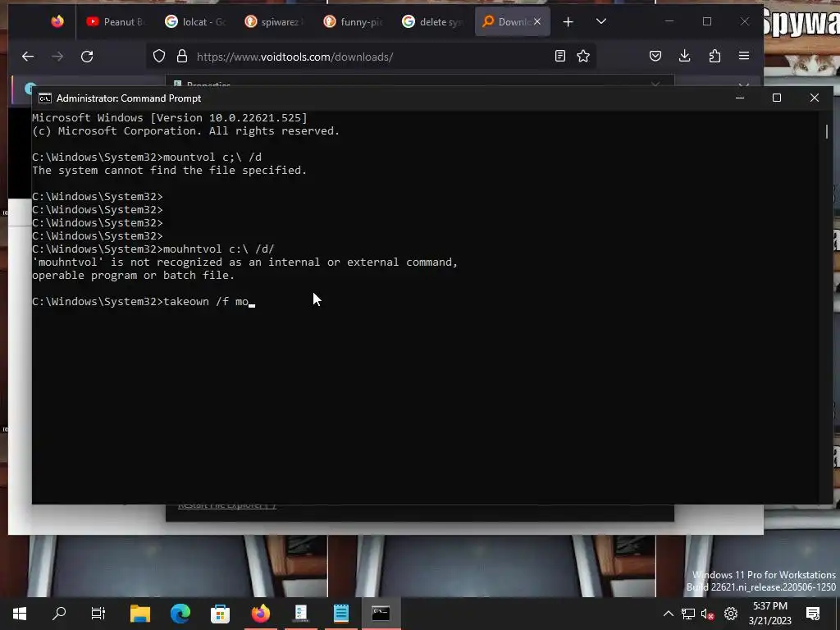Click the text 'mouhntvol c:\ /d/'
Image resolution: width=840 pixels, height=630 pixels.
(x=218, y=249)
